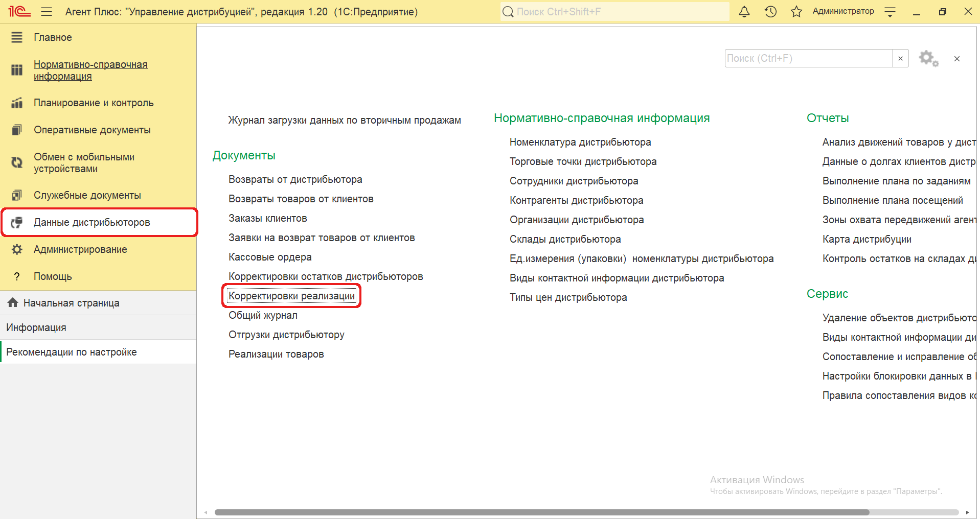Viewport: 980px width, 519px height.
Task: Click the Планирование и контроль chart icon
Action: point(17,103)
